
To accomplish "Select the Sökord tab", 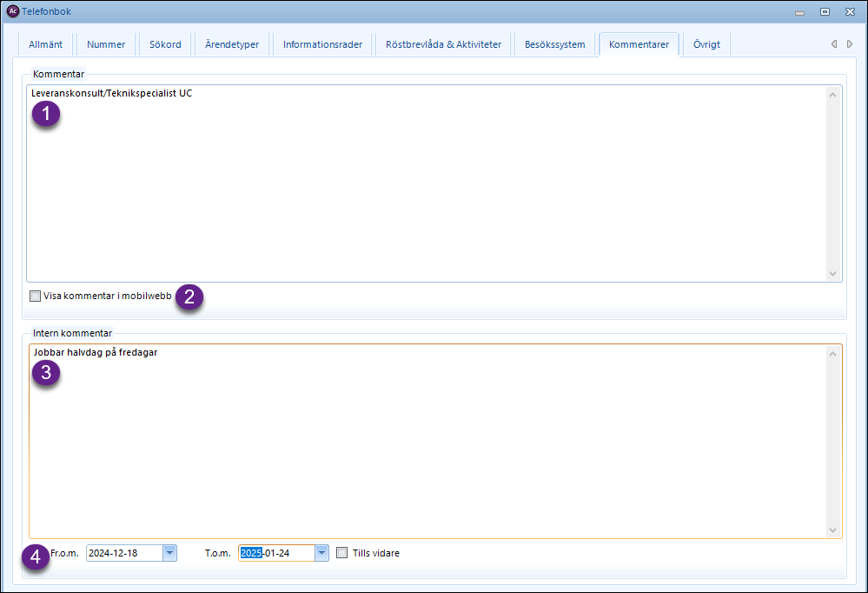I will coord(165,44).
